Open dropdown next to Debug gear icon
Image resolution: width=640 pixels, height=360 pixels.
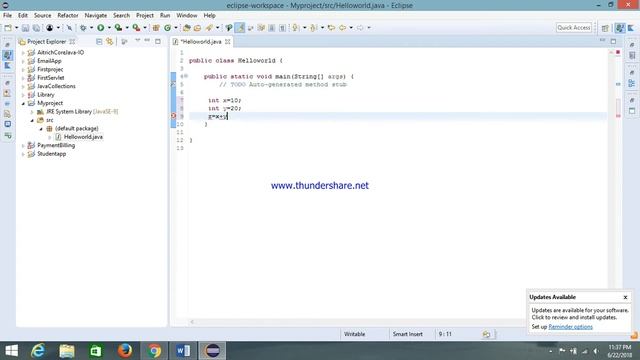point(91,28)
